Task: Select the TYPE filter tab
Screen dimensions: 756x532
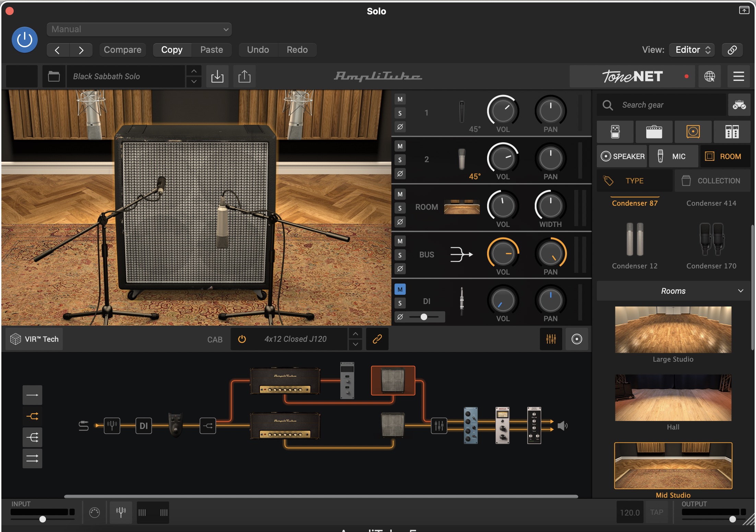Action: (635, 181)
